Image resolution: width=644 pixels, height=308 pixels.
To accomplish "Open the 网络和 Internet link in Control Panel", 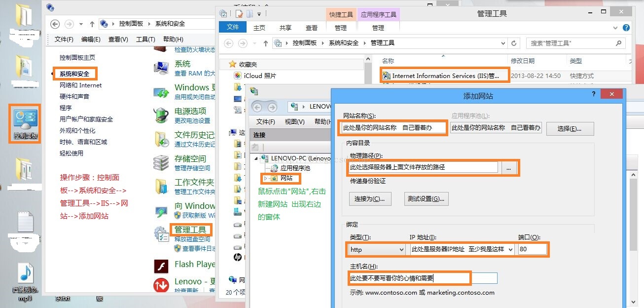I will click(x=80, y=85).
